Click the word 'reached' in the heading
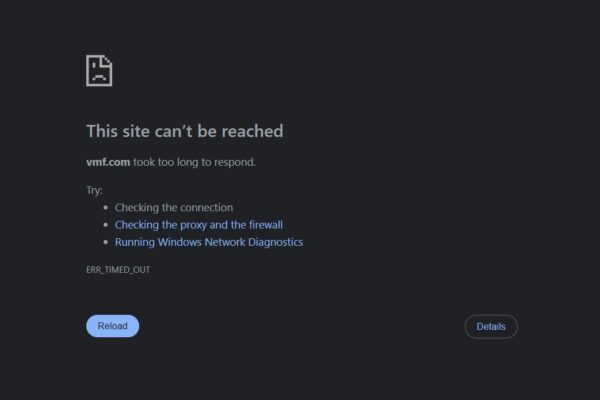 [x=254, y=131]
